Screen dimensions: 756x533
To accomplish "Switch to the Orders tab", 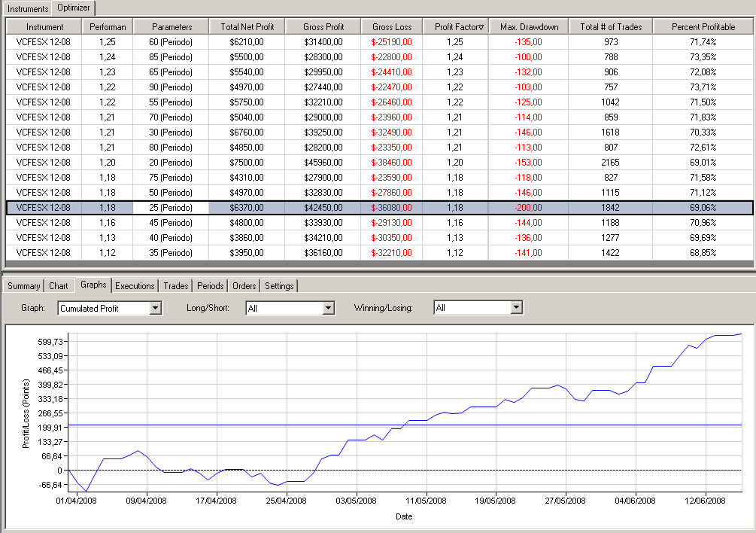I will click(244, 286).
